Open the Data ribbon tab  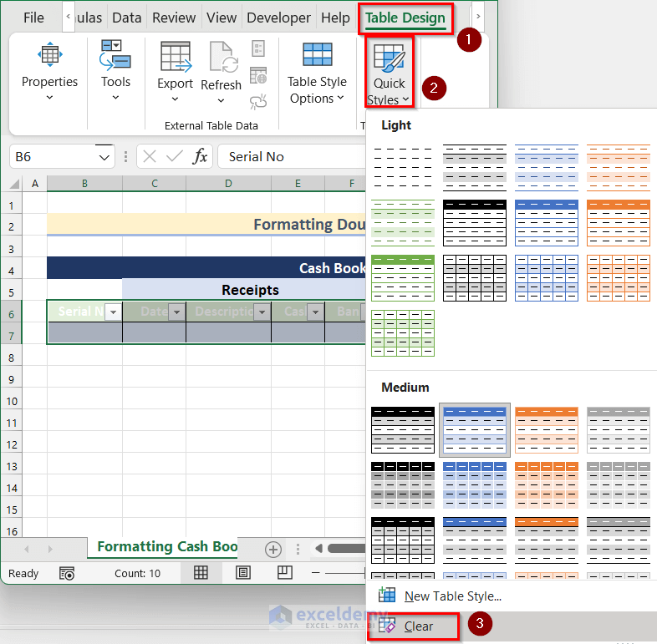[126, 18]
